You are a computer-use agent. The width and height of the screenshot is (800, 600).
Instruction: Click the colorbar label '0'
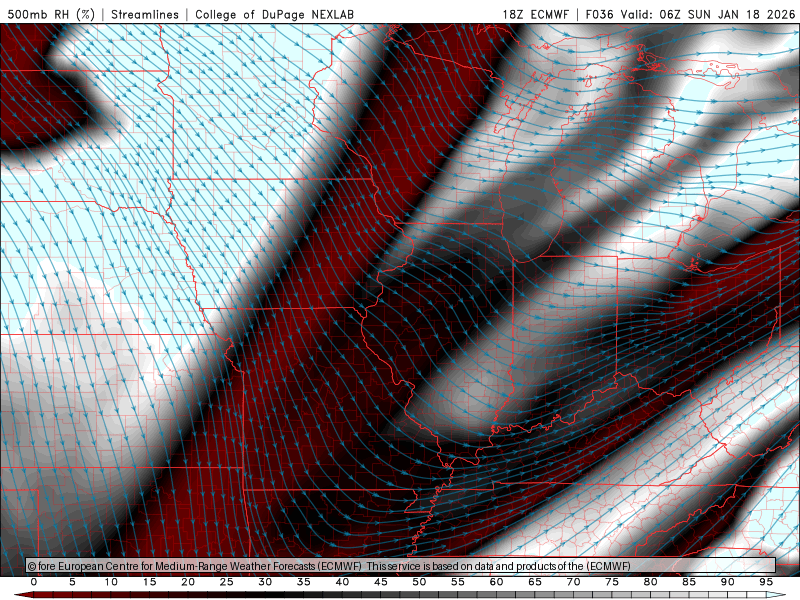click(34, 582)
